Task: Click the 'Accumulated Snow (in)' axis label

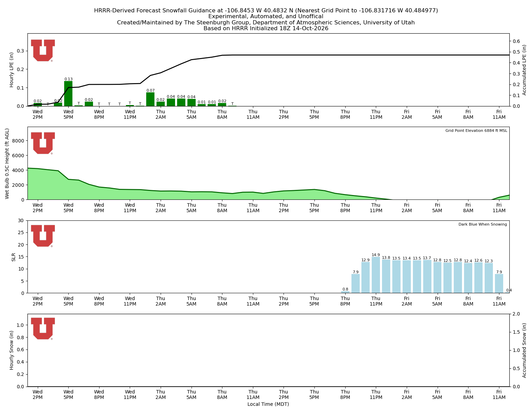Action: coord(524,350)
